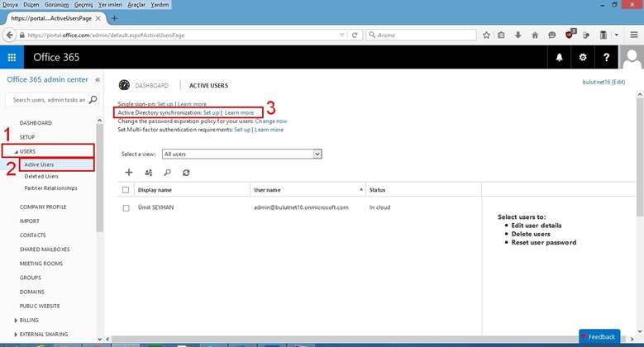Open the Geçmiş menu
This screenshot has height=347, width=644.
coord(83,4)
